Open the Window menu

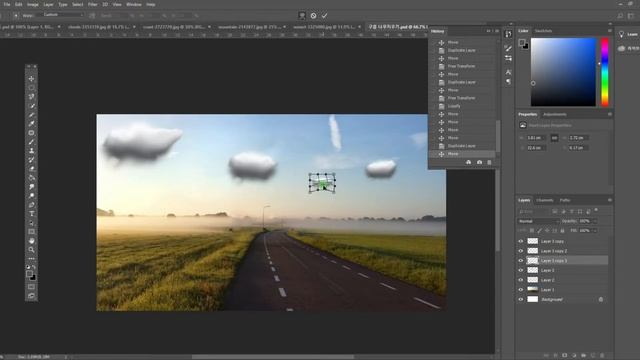[x=133, y=4]
